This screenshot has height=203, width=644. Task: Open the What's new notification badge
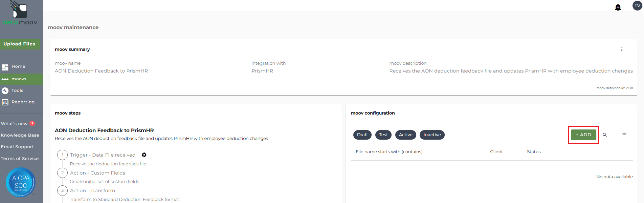32,123
